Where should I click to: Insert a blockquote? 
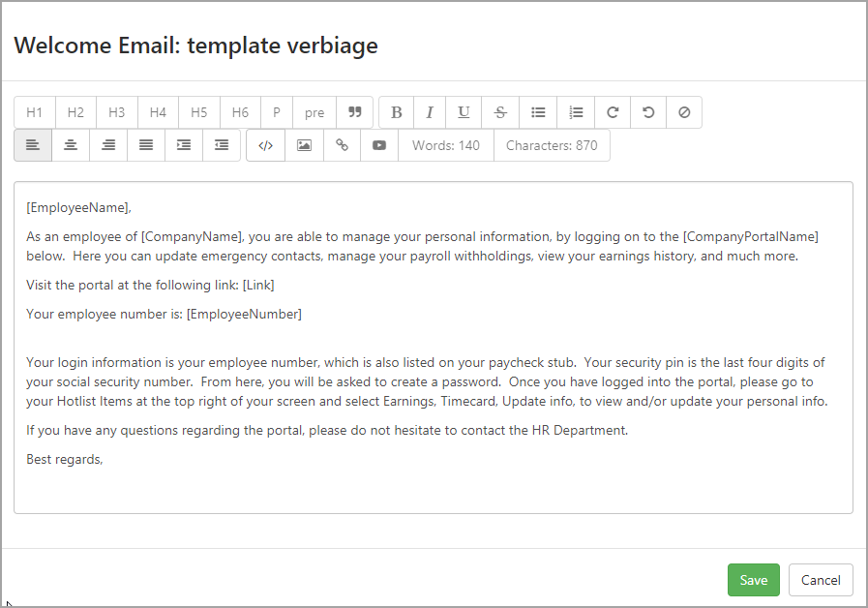click(355, 112)
